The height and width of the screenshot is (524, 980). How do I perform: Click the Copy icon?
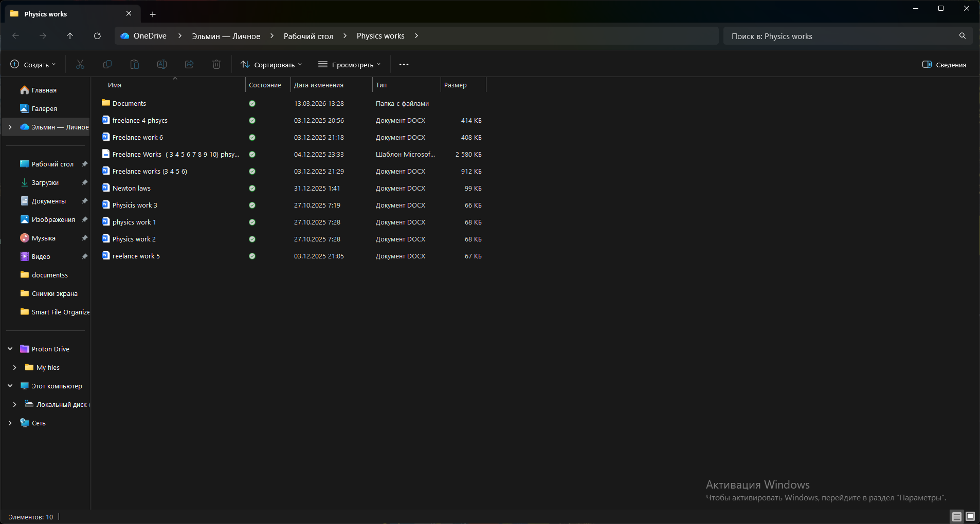pos(107,64)
